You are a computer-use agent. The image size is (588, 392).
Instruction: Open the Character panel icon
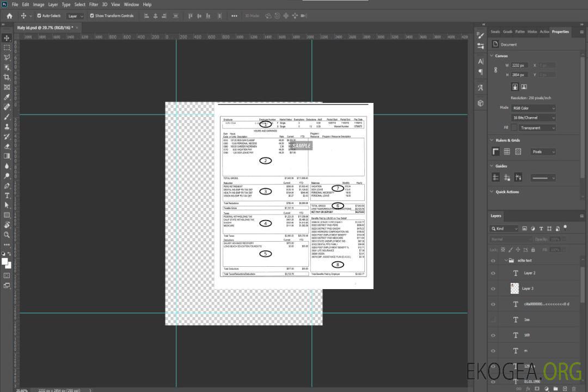pyautogui.click(x=480, y=62)
